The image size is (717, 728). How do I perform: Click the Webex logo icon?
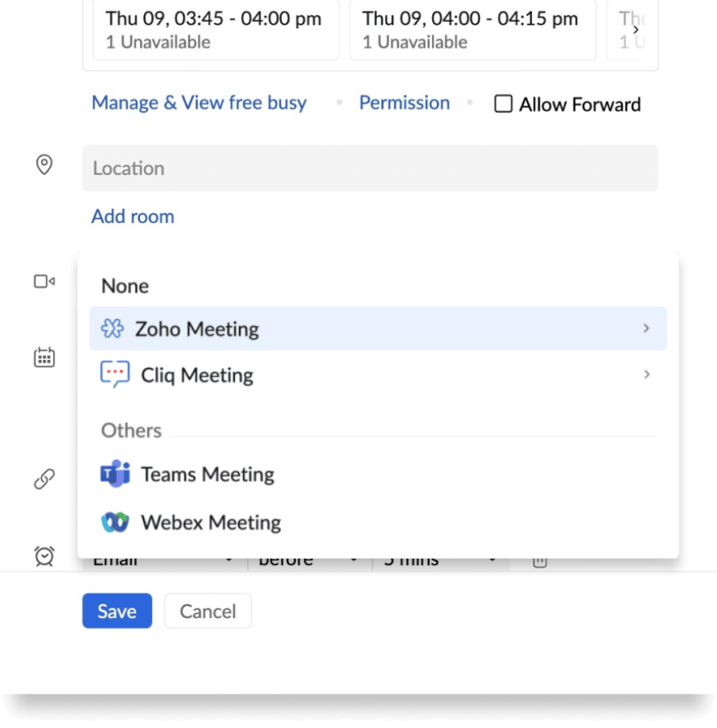pyautogui.click(x=115, y=522)
